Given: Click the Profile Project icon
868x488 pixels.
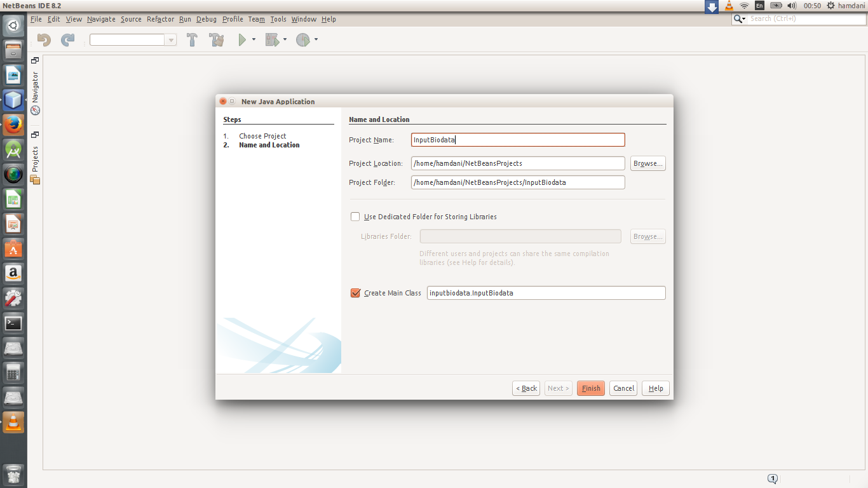Looking at the screenshot, I should [x=303, y=40].
